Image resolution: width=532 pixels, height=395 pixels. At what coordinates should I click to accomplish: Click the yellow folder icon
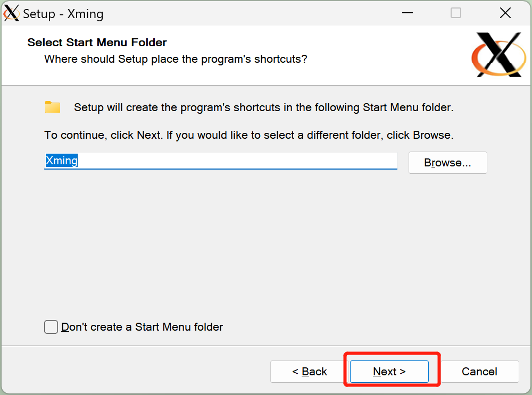(53, 107)
